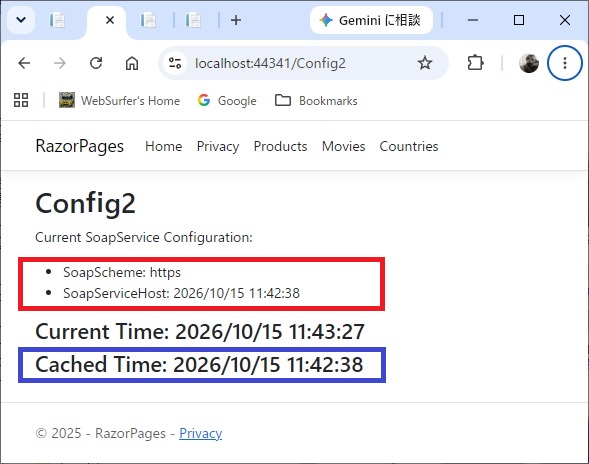Click the Cached Time heading text

199,364
